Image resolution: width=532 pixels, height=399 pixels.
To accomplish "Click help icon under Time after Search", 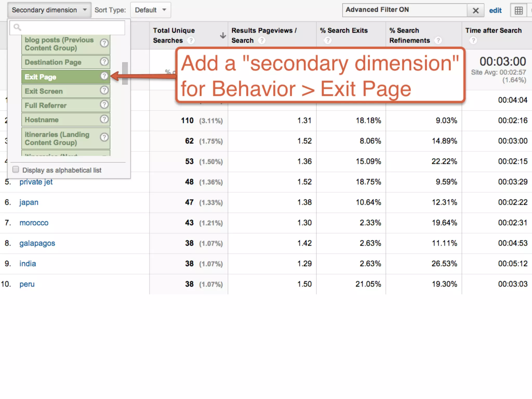I will pyautogui.click(x=473, y=41).
